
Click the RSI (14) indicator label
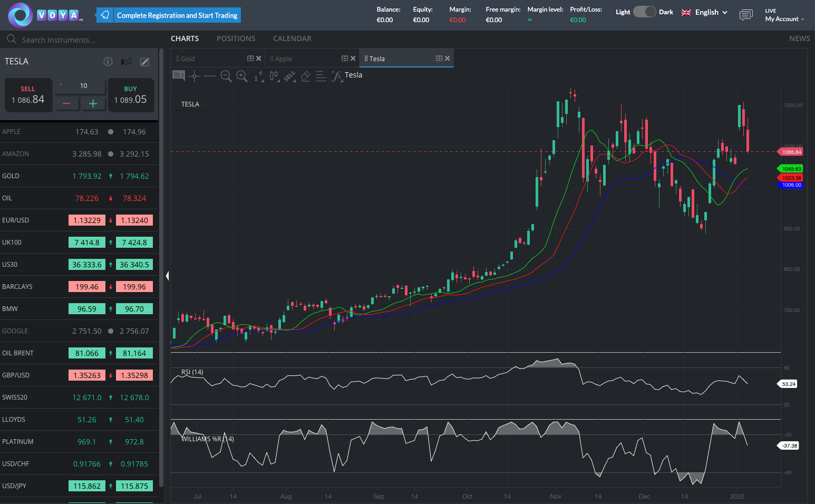192,372
